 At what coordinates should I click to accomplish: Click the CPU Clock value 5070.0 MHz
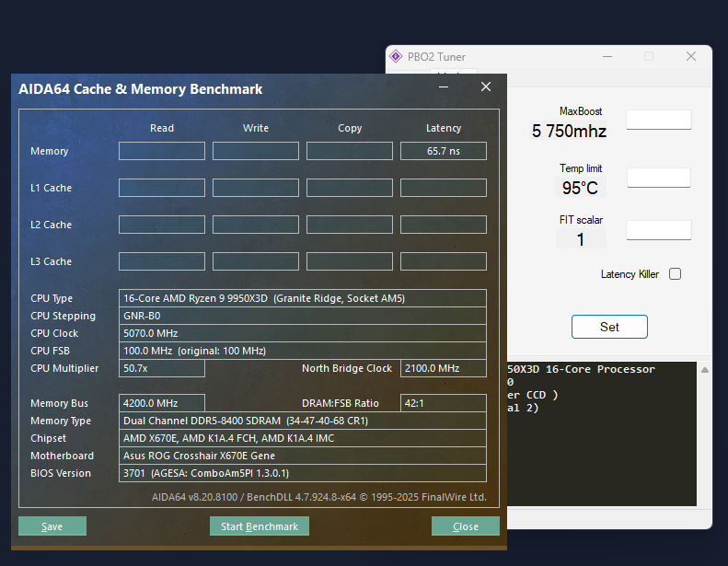pyautogui.click(x=303, y=333)
